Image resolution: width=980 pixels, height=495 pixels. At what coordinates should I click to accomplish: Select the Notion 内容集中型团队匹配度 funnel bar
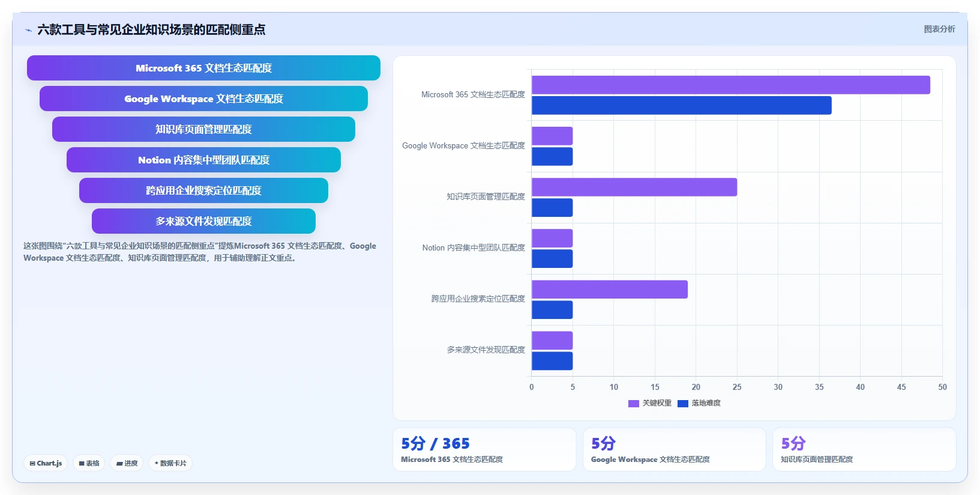coord(203,160)
